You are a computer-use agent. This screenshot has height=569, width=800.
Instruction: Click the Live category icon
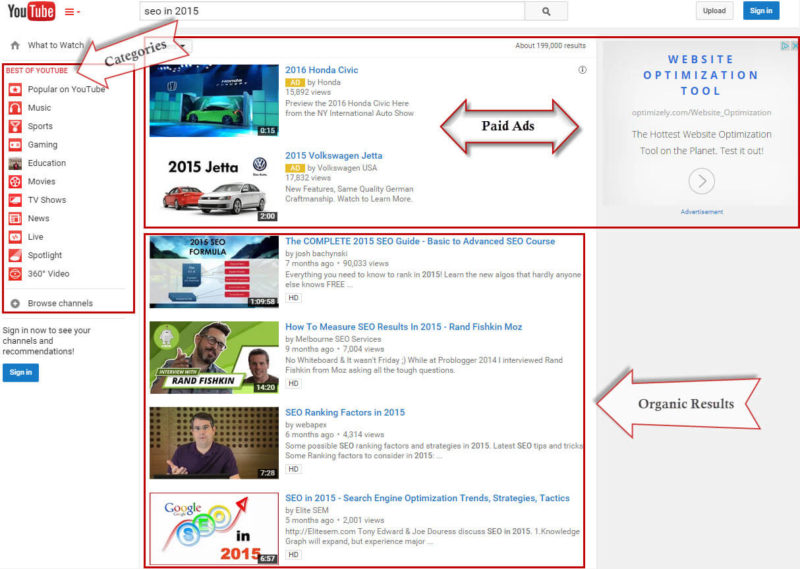[x=15, y=237]
